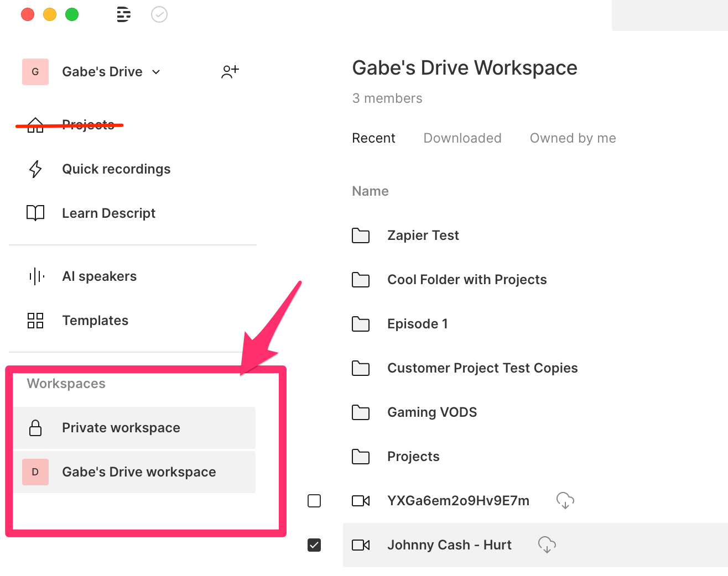The height and width of the screenshot is (576, 728).
Task: Uncheck the Johnny Cash - Hurt checkbox
Action: click(x=314, y=545)
